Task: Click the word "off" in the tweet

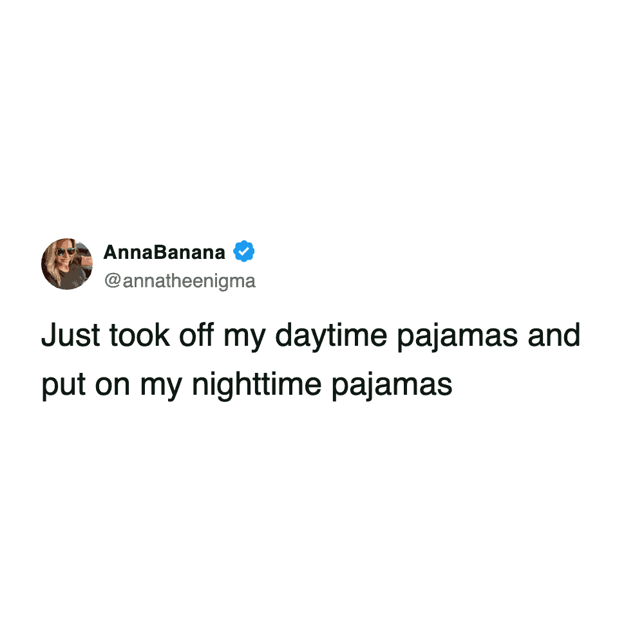Action: point(196,335)
